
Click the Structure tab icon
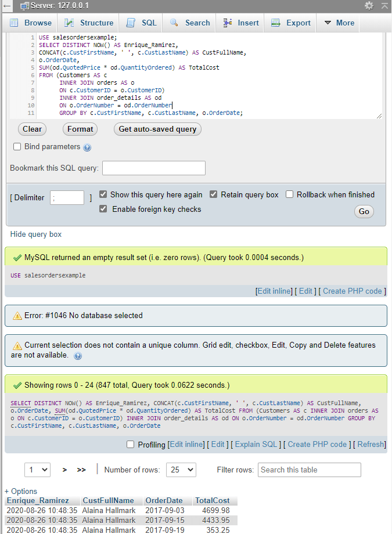(x=69, y=23)
